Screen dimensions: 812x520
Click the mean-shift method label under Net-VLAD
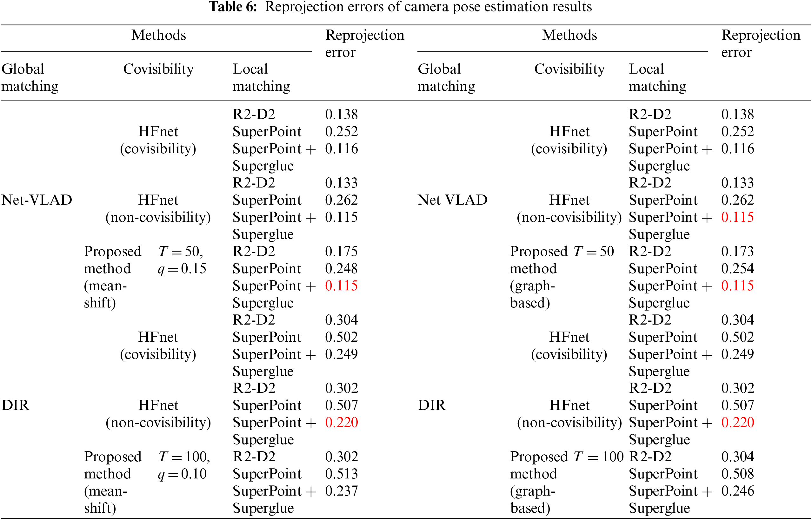[x=112, y=277]
